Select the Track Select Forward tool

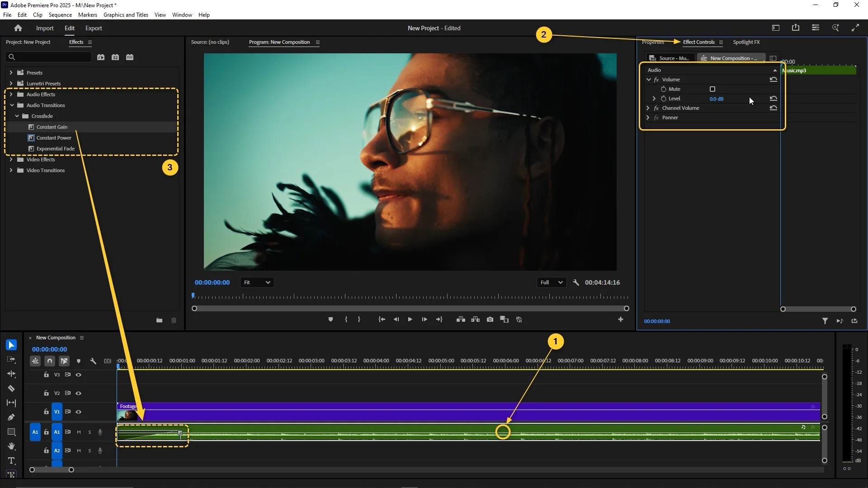click(x=11, y=360)
